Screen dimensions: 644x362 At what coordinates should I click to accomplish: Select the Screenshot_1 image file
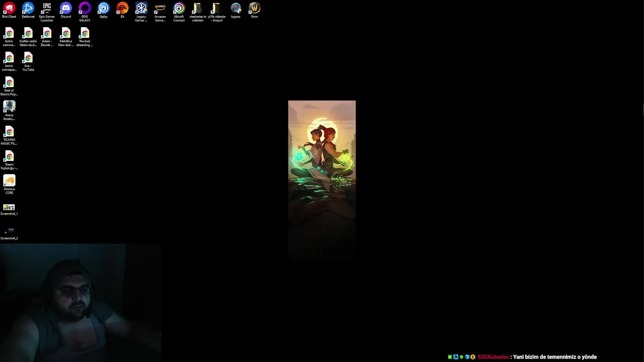[x=9, y=210]
